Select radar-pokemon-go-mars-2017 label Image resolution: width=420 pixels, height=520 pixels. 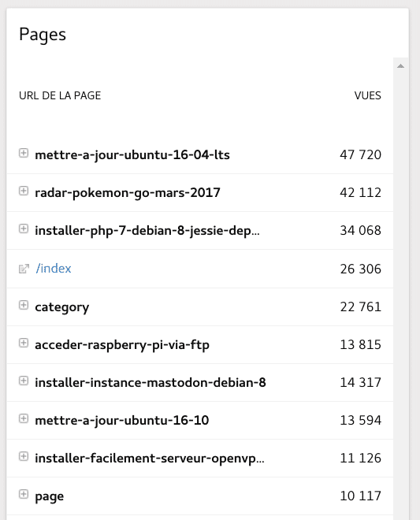128,193
